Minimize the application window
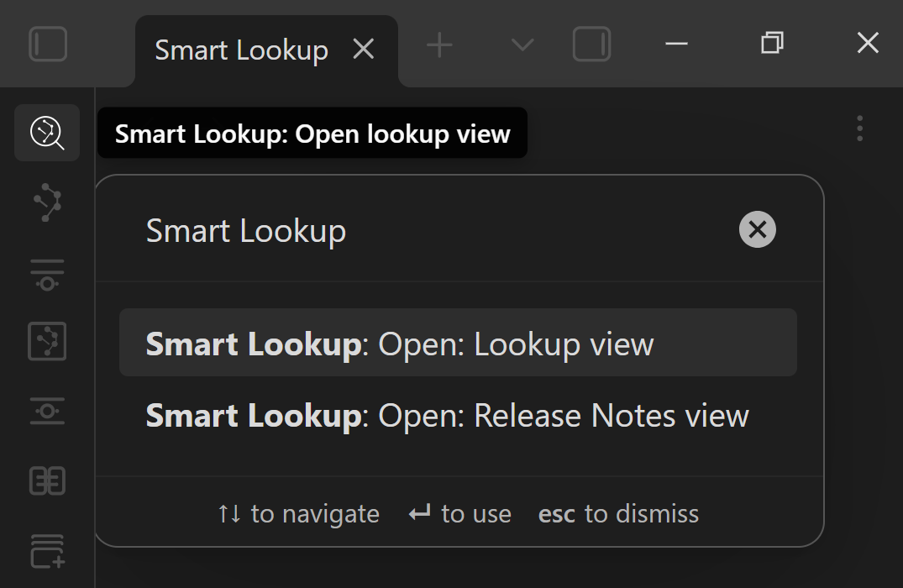Viewport: 903px width, 588px height. coord(676,43)
